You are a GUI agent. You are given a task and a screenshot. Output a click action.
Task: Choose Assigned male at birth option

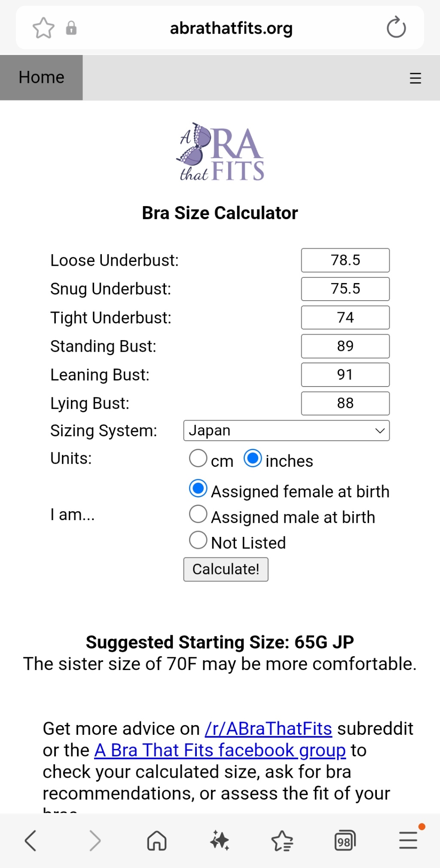click(198, 514)
